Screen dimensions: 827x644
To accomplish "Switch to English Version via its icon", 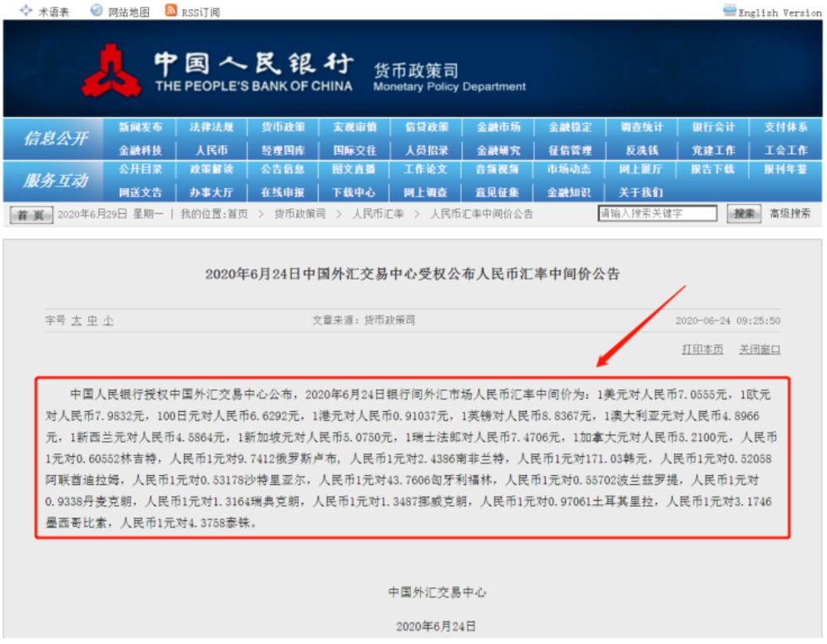I will pos(730,10).
